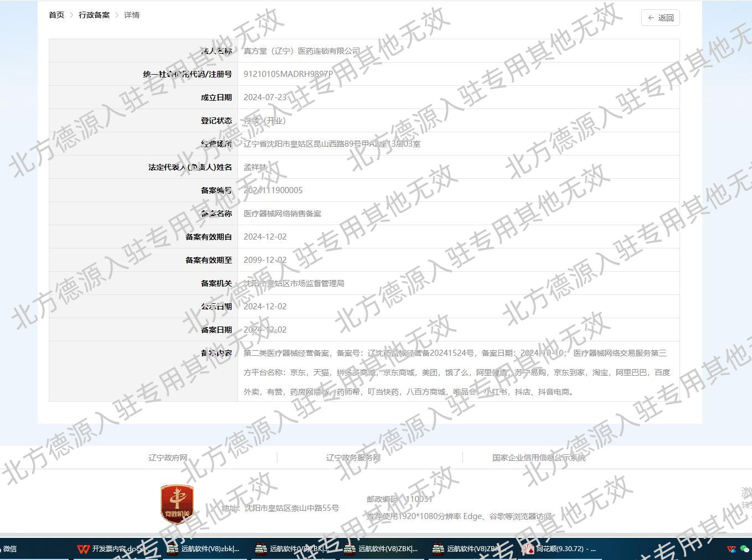
Task: Navigate to 首页 via the breadcrumb
Action: point(55,15)
